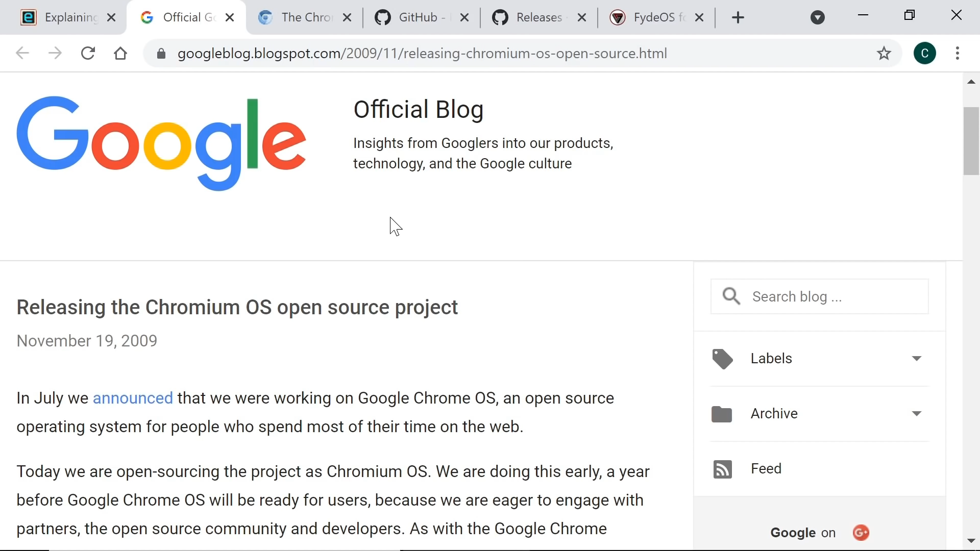
Task: Open the browser home page
Action: [120, 53]
